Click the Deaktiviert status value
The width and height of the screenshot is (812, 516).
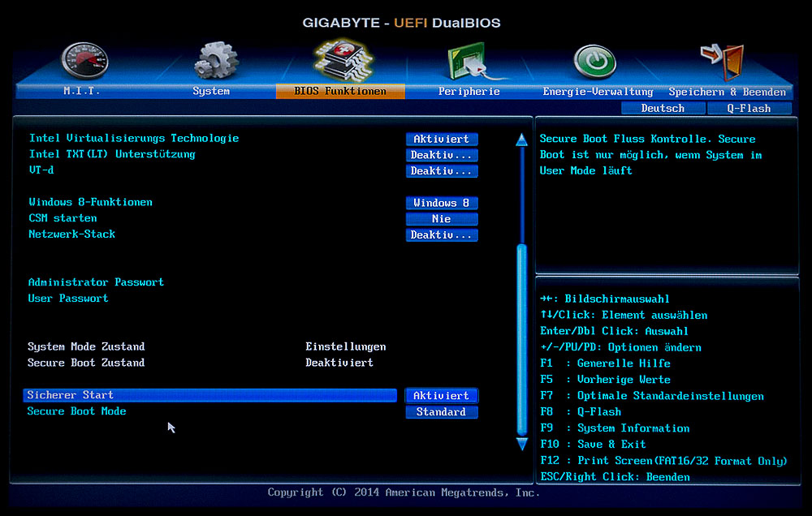click(339, 363)
